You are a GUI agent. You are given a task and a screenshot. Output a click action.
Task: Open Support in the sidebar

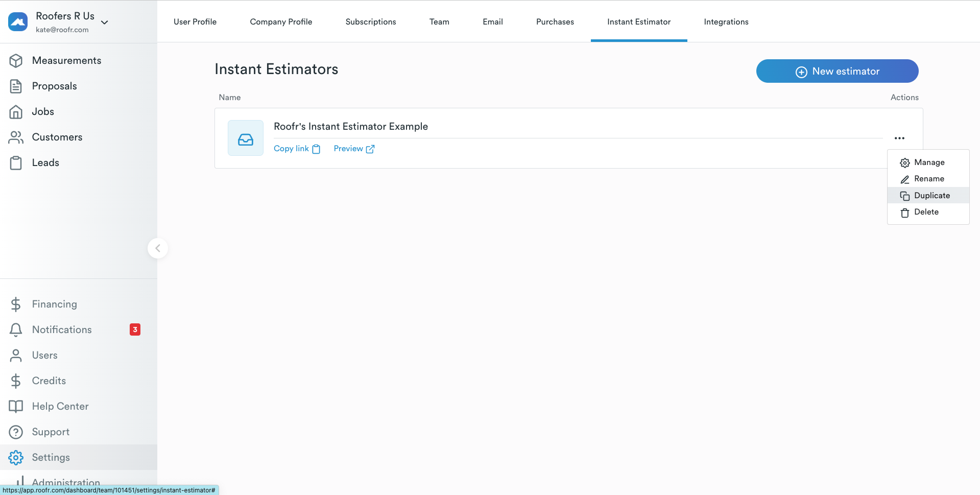pos(79,432)
